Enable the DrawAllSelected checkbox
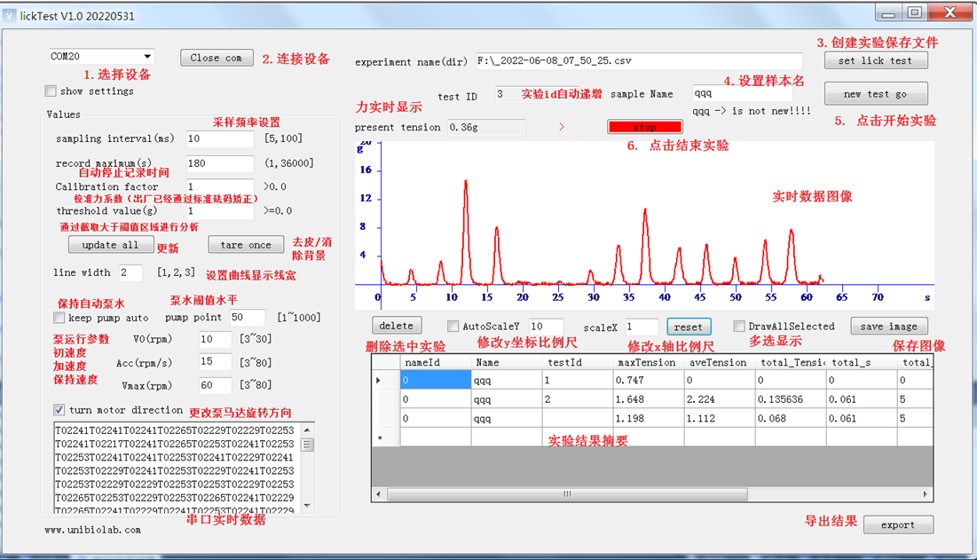Image resolution: width=977 pixels, height=560 pixels. tap(739, 326)
